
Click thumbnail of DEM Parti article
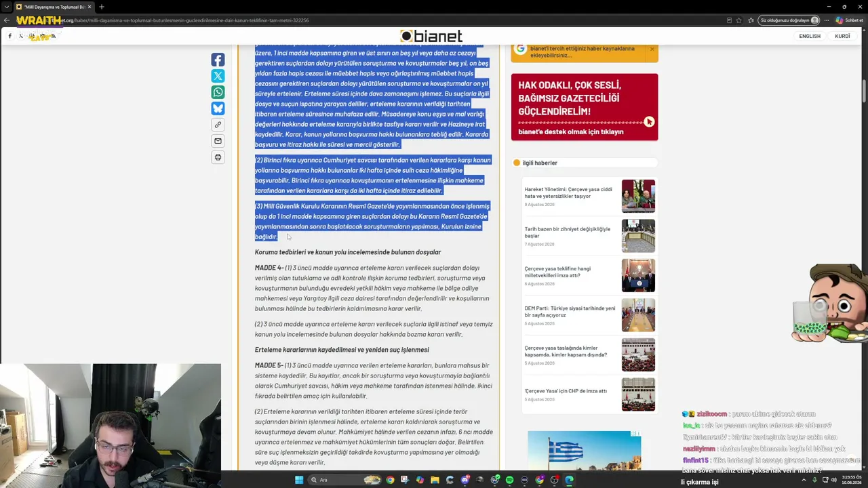638,315
